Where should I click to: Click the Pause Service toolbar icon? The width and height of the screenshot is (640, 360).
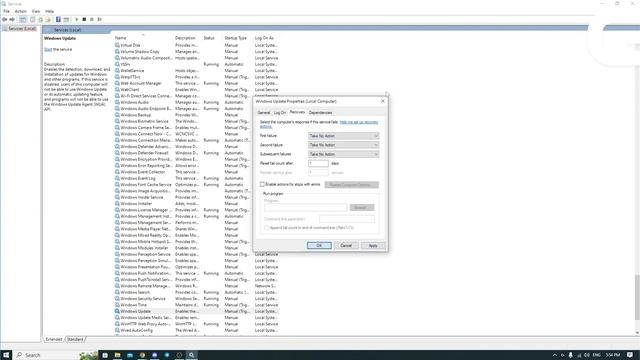pyautogui.click(x=92, y=19)
